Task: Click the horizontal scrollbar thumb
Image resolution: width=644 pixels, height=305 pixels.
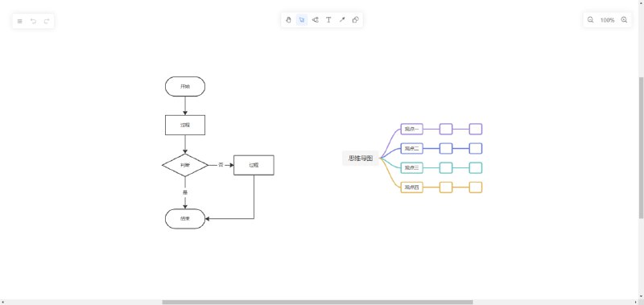Action: 317,302
